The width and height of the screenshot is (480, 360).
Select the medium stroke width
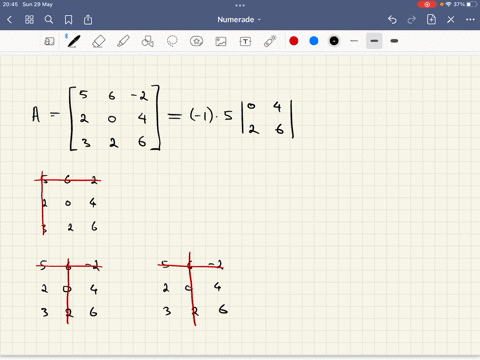[x=374, y=41]
